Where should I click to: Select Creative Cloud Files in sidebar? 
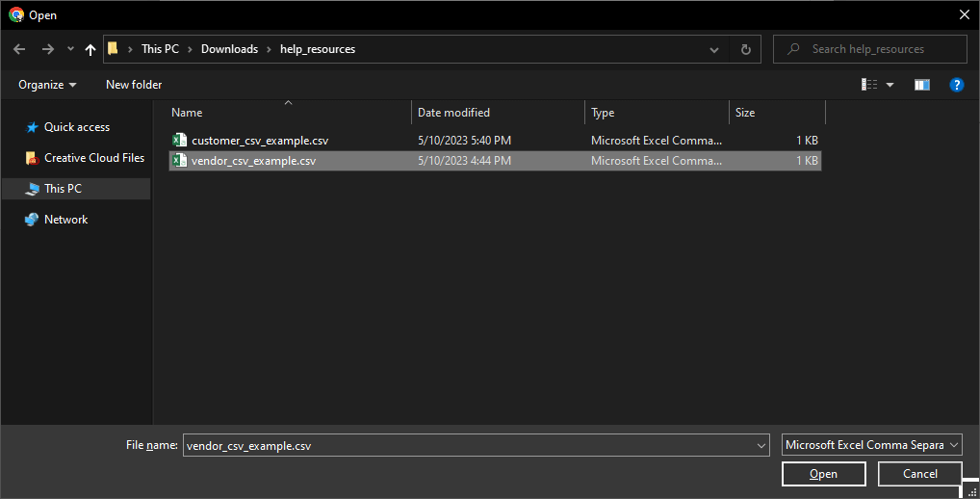click(x=93, y=158)
